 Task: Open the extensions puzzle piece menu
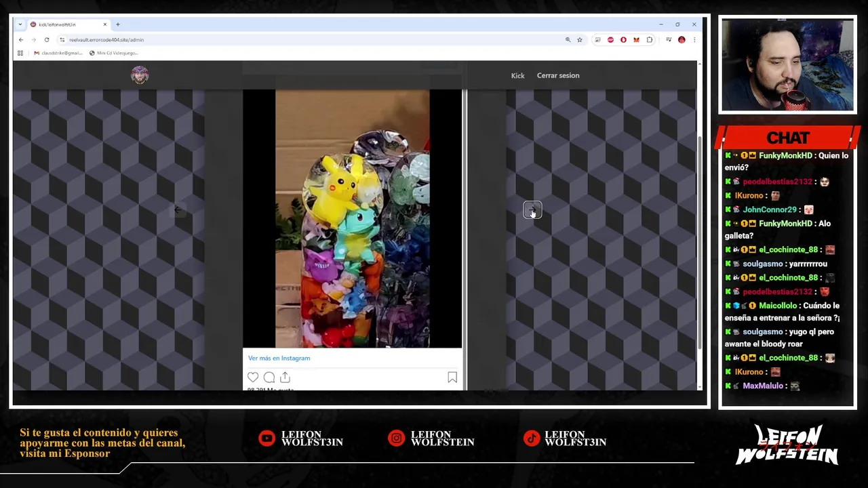pyautogui.click(x=649, y=40)
